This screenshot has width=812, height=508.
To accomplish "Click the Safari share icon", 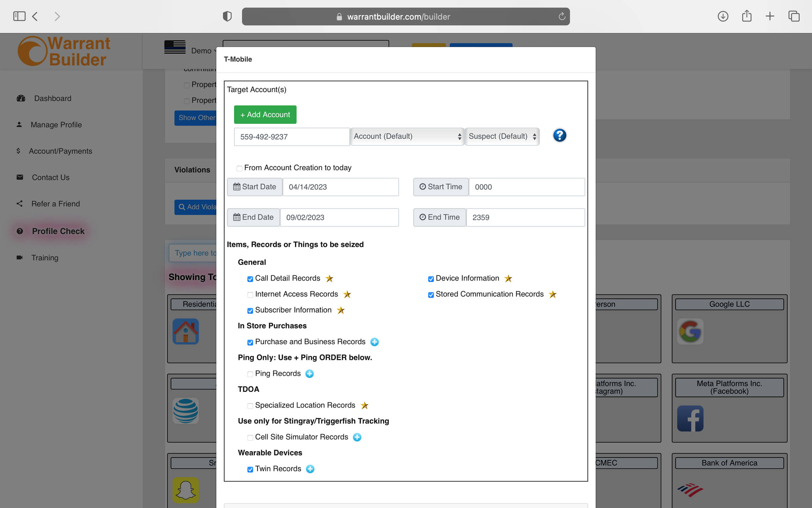I will coord(746,16).
